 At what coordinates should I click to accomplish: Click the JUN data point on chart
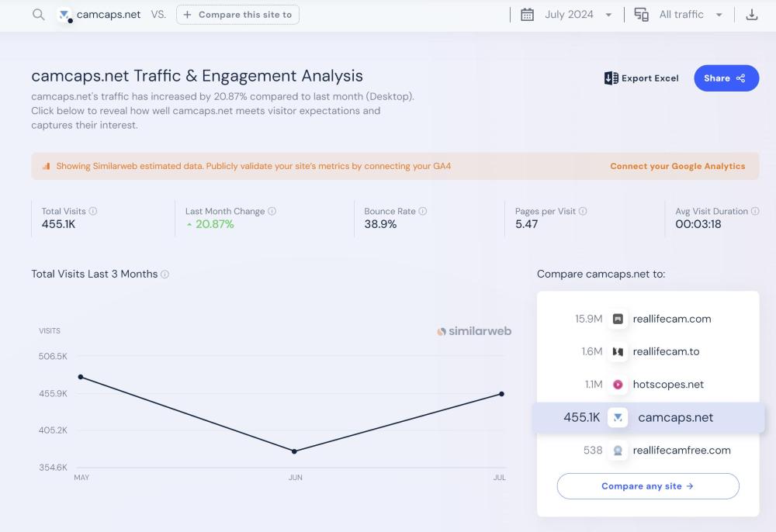point(294,451)
